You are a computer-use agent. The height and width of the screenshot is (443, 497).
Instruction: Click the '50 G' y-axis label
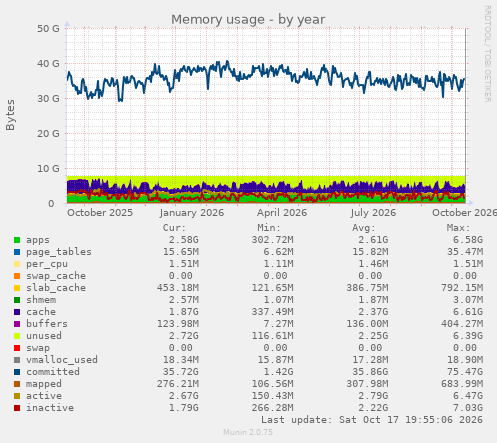point(48,29)
